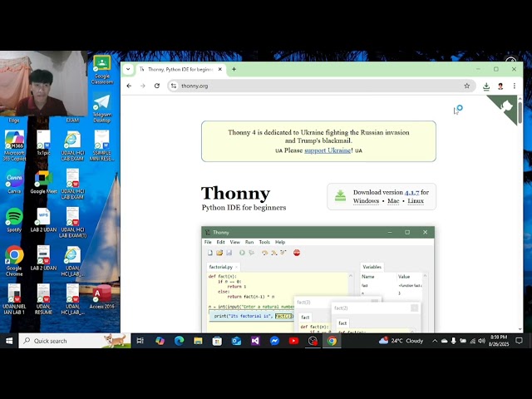
Task: Select the Spotify desktop icon
Action: coord(14,220)
